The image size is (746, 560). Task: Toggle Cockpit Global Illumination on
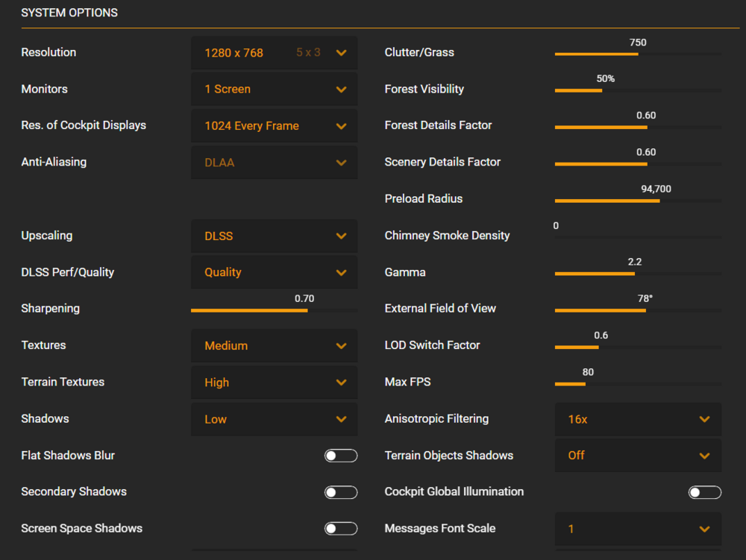pos(704,492)
